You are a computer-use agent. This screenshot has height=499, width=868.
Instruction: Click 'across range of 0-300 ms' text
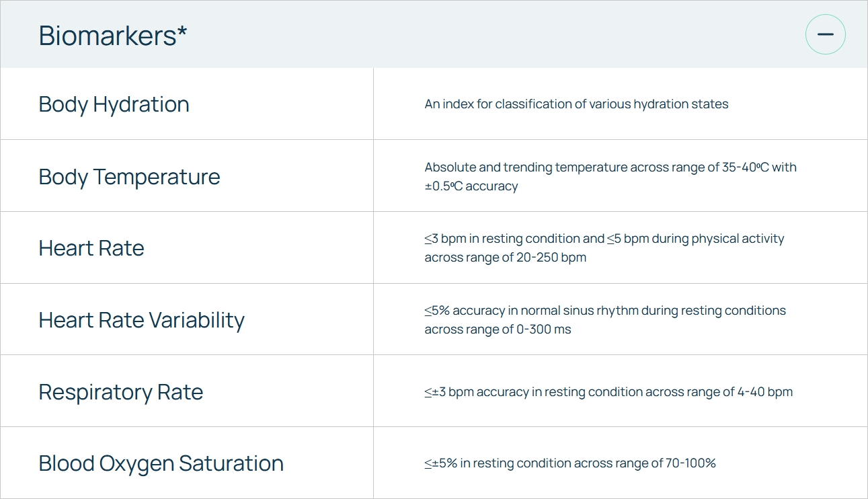tap(498, 330)
